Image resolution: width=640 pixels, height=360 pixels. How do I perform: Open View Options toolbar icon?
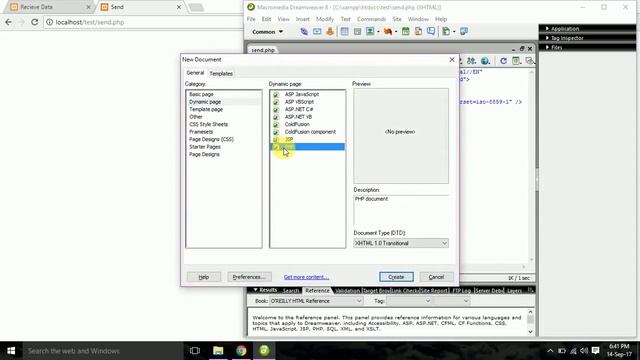point(516,61)
